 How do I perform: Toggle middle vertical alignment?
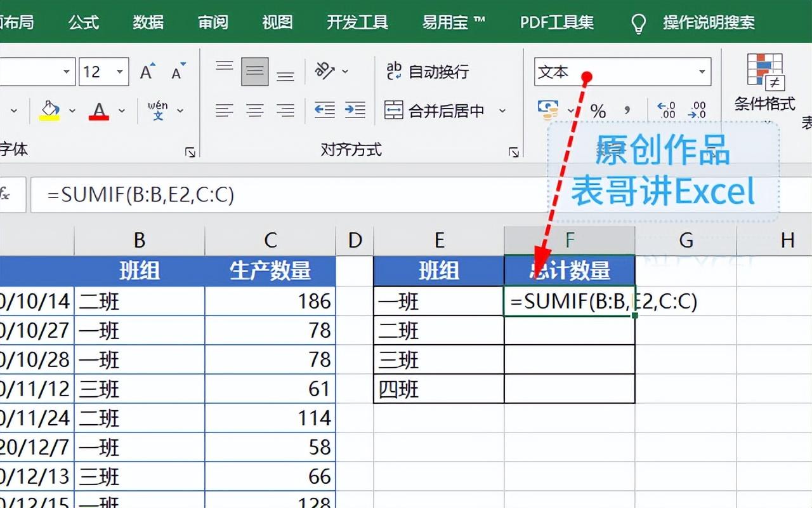[255, 71]
